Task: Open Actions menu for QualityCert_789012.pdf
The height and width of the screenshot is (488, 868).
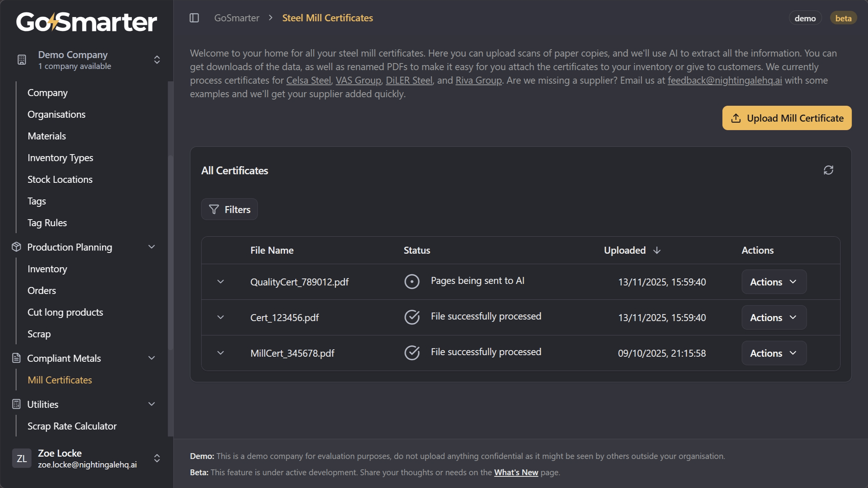Action: 774,282
